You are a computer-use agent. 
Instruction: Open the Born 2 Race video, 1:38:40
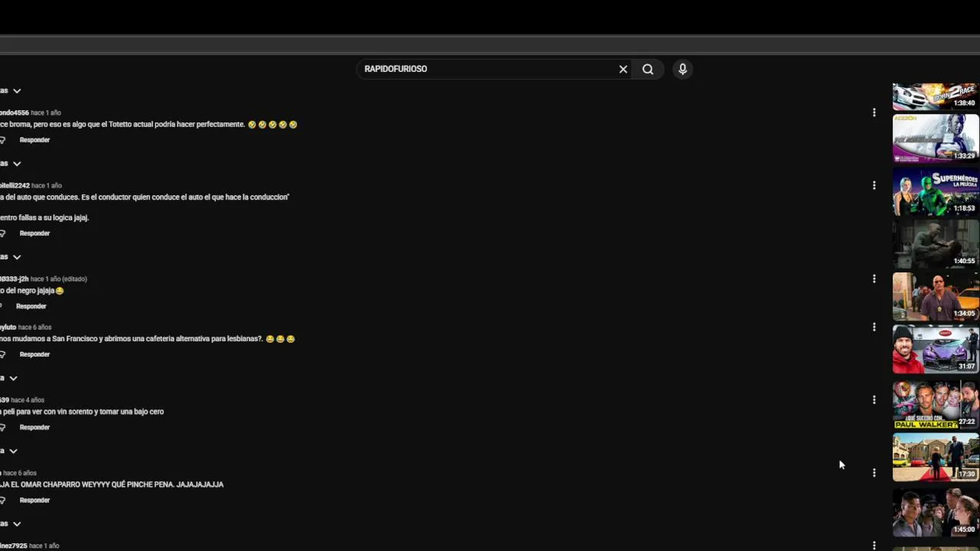click(936, 96)
